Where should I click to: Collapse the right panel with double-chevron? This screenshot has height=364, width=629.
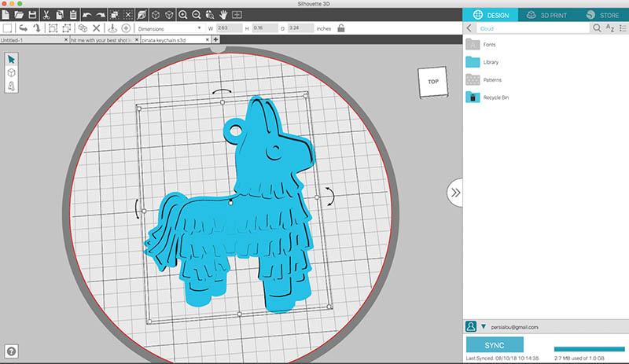click(454, 191)
